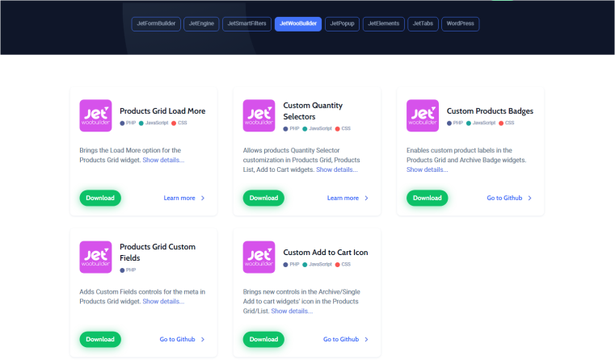Click JavaScript tag on Products Grid Load More

point(154,123)
